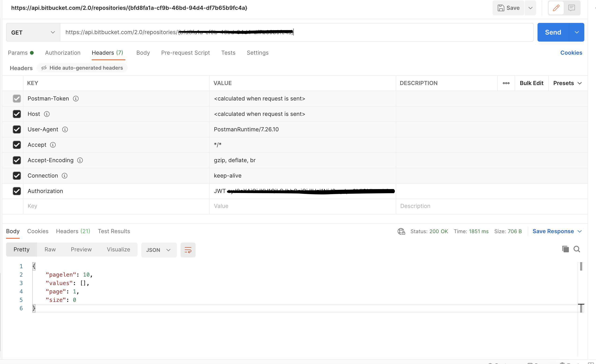Show info icon next to User-Agent
This screenshot has width=596, height=364.
[x=65, y=129]
